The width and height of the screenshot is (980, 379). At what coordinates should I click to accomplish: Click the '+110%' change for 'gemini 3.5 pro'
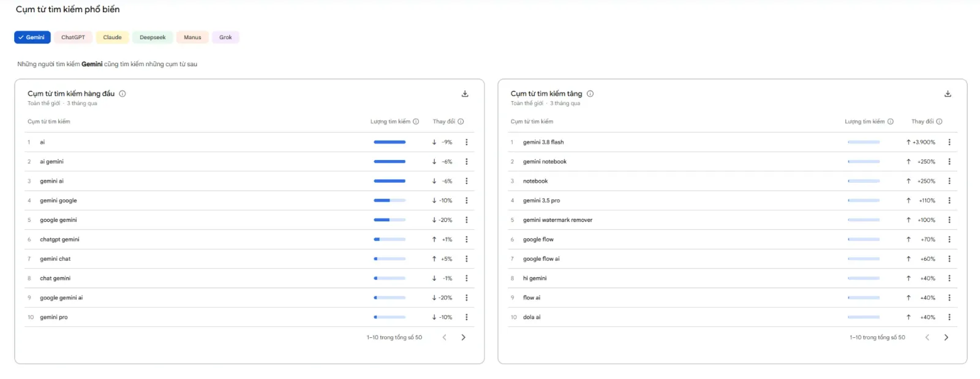(x=927, y=201)
